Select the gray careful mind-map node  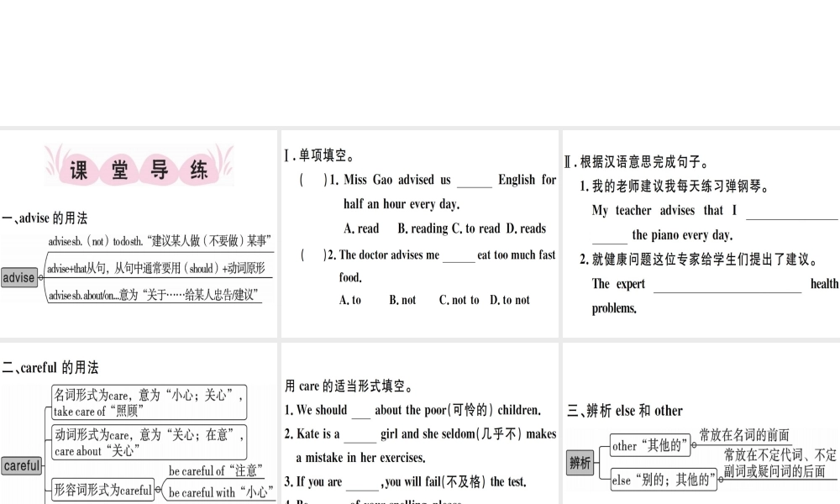coord(22,465)
